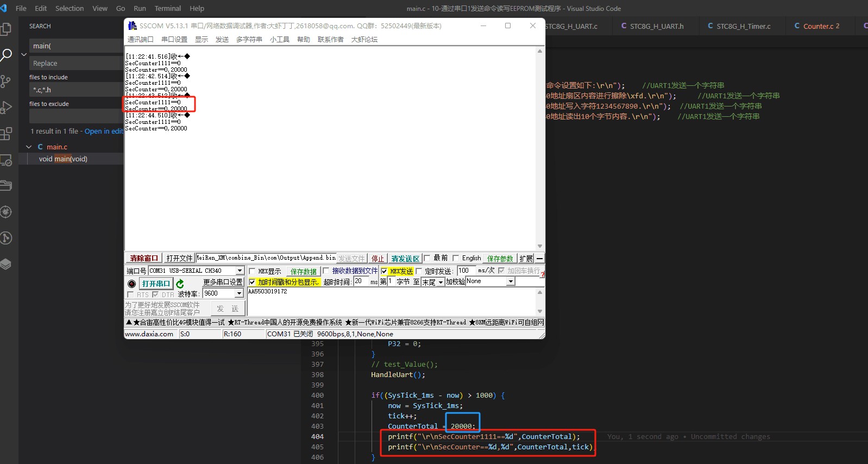Image resolution: width=868 pixels, height=464 pixels.
Task: Switch to the STC8G_H_Timer.c tab
Action: click(x=743, y=26)
